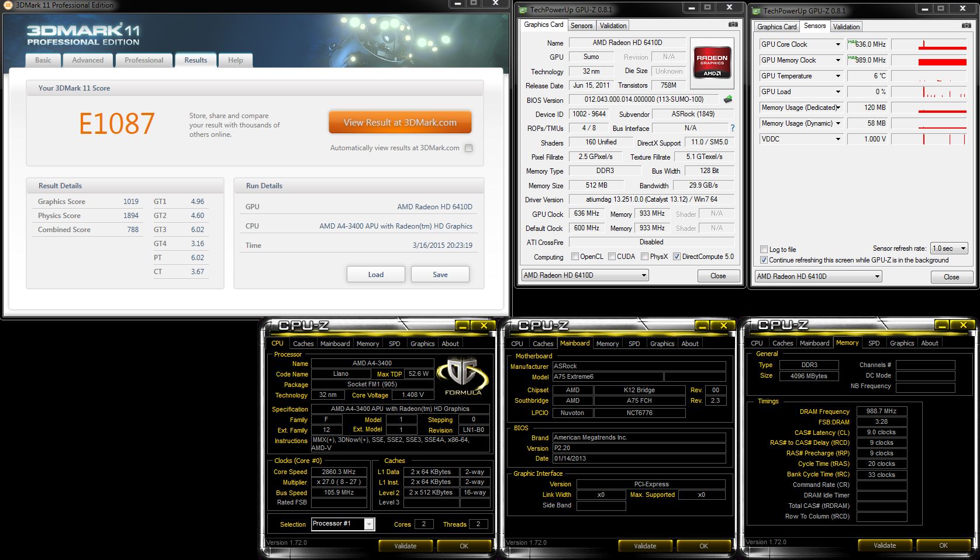
Task: Toggle automatically view results at 3DMark.com
Action: [x=468, y=148]
